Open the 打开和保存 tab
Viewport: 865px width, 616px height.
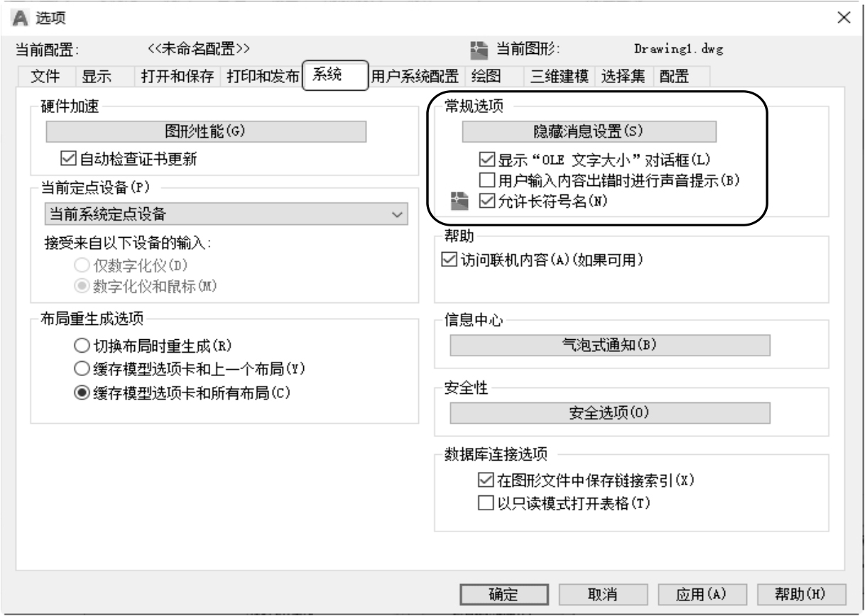(178, 77)
